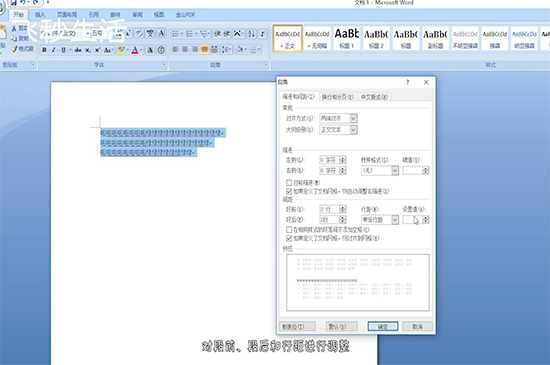Align text right in ribbon
The width and height of the screenshot is (550, 365).
click(195, 50)
